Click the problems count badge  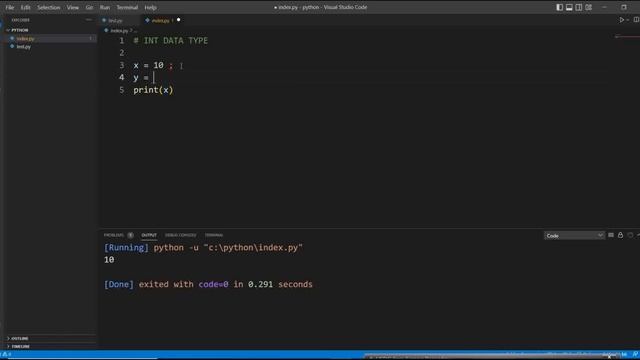(130, 235)
